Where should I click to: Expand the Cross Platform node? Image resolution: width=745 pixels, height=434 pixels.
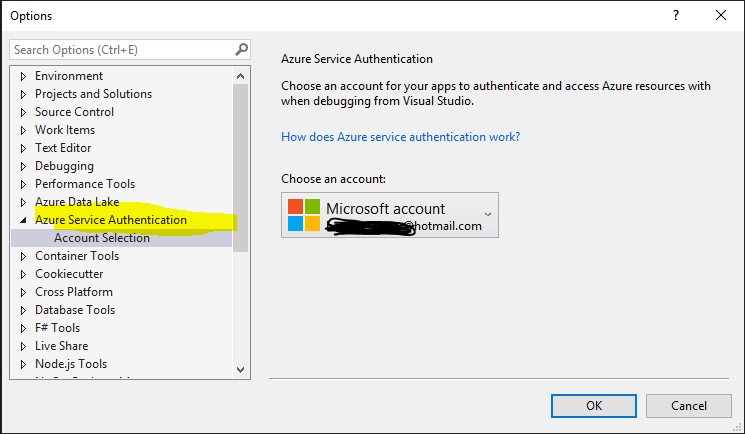(x=23, y=293)
